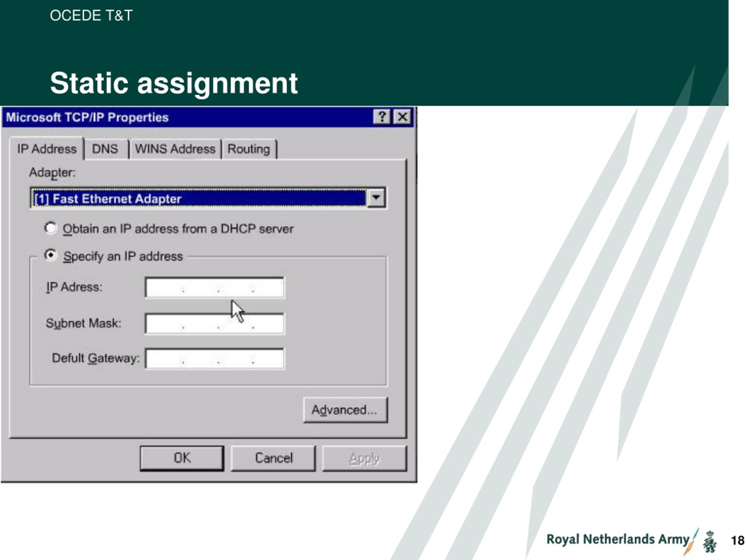Expand the Adapter dropdown arrow

tap(376, 198)
